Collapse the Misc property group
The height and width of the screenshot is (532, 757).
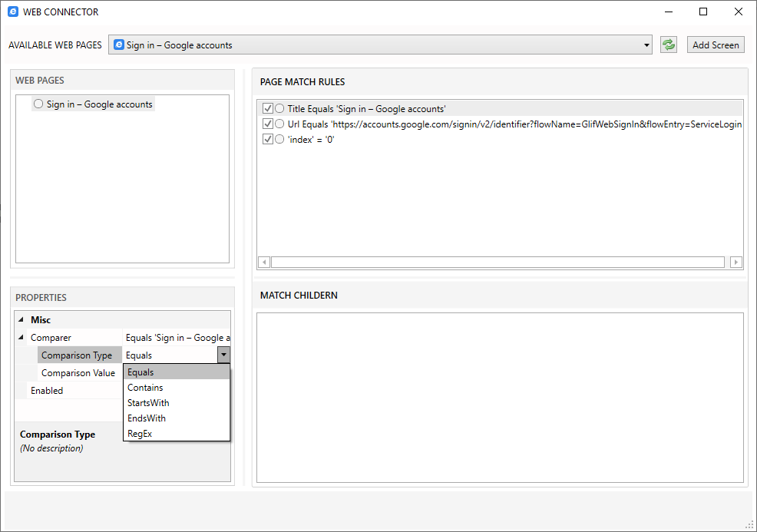pyautogui.click(x=21, y=319)
